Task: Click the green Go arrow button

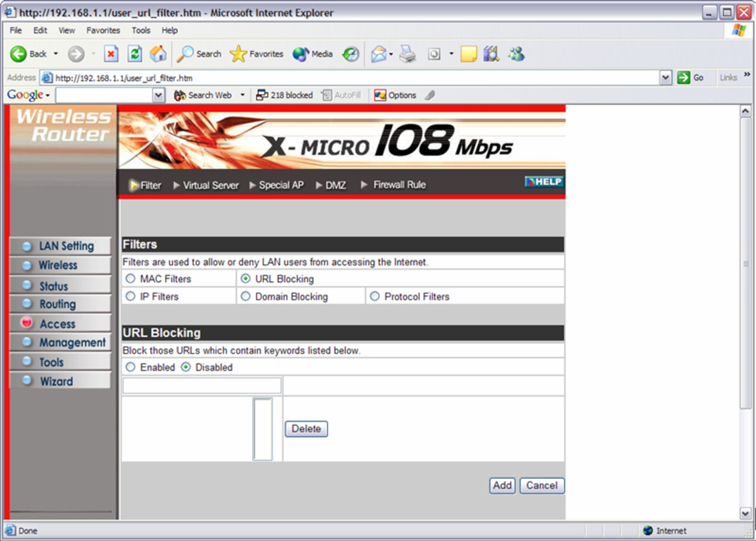Action: pyautogui.click(x=683, y=77)
